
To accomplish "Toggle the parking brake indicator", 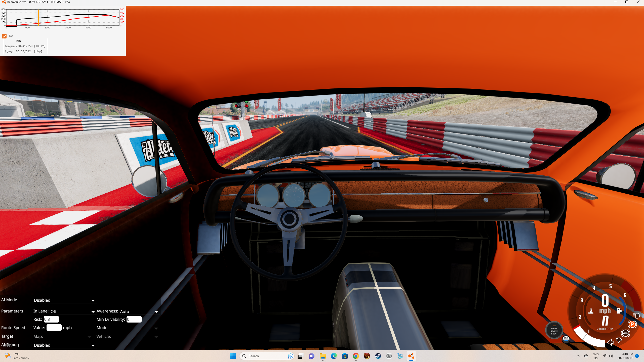I will tap(632, 324).
